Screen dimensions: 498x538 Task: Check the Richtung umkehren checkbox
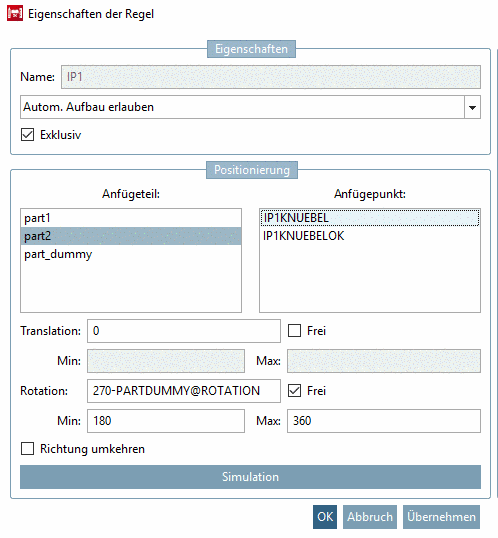coord(27,449)
